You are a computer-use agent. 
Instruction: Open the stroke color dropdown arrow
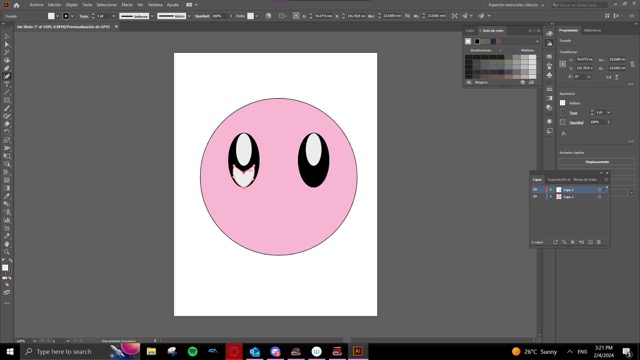point(72,16)
